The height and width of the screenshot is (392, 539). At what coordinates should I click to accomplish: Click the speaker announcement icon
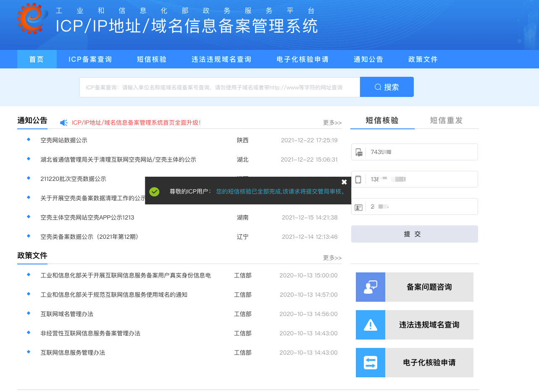click(64, 123)
